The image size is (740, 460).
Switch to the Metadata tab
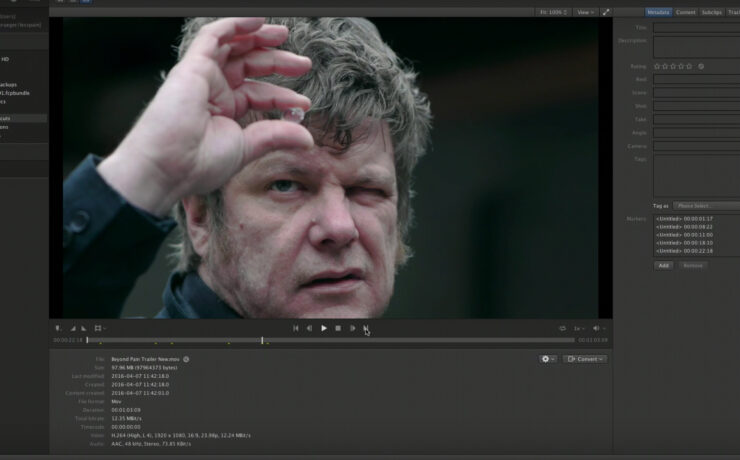coord(658,12)
